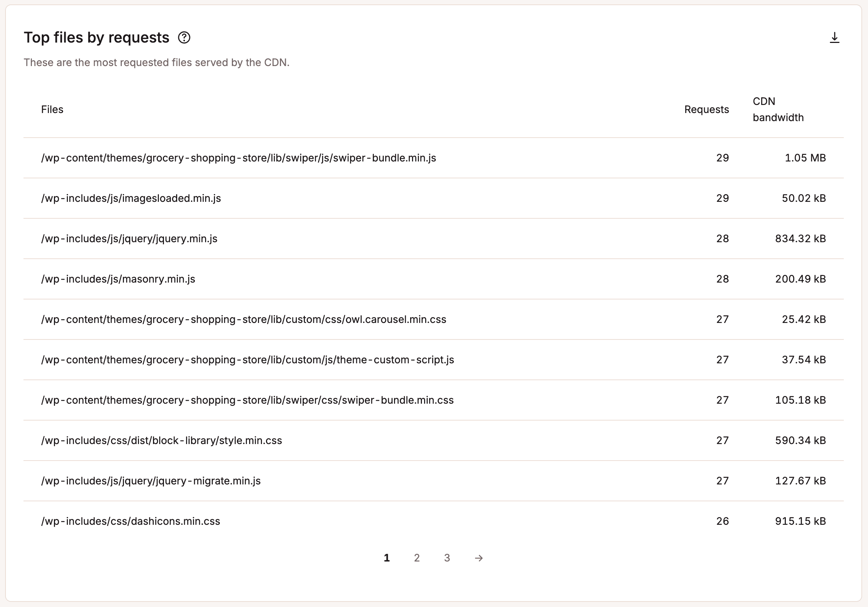Select page 2 of the table
The width and height of the screenshot is (868, 607).
[x=417, y=557]
